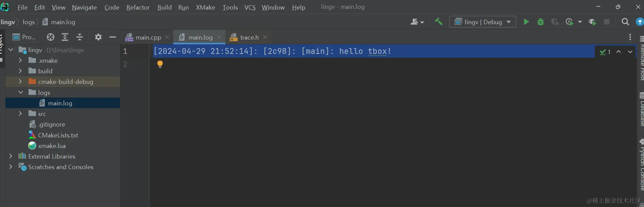Viewport: 644px width, 207px height.
Task: Open Project panel gear settings
Action: 98,37
